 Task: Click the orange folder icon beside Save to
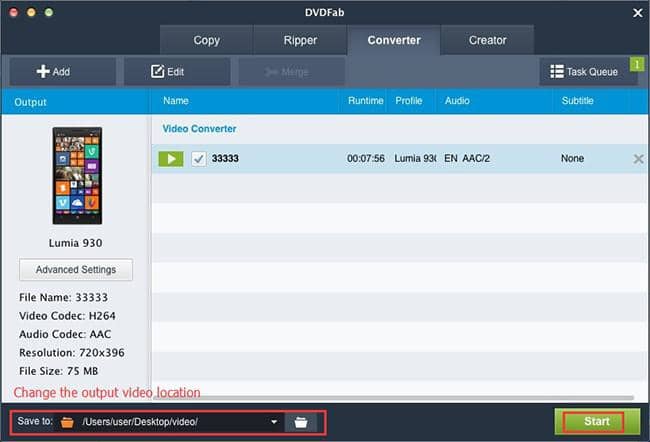point(67,423)
